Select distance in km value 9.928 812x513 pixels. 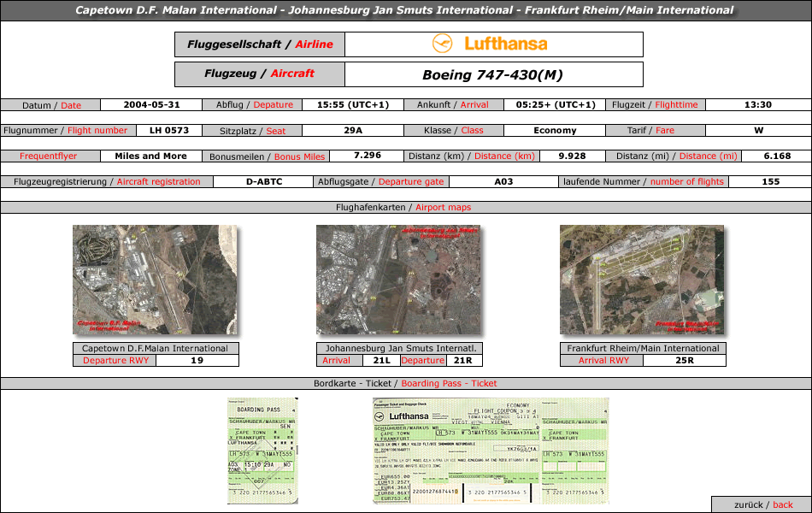point(572,156)
